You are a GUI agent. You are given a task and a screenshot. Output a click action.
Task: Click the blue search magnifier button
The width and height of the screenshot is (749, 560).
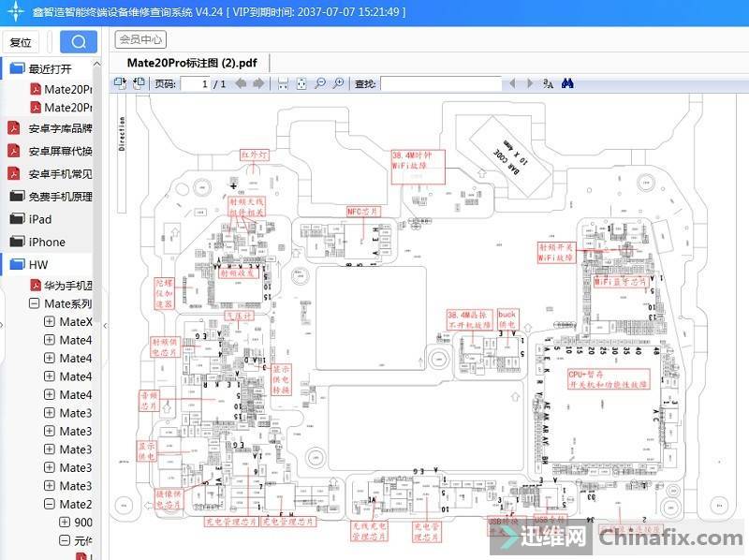pos(79,42)
